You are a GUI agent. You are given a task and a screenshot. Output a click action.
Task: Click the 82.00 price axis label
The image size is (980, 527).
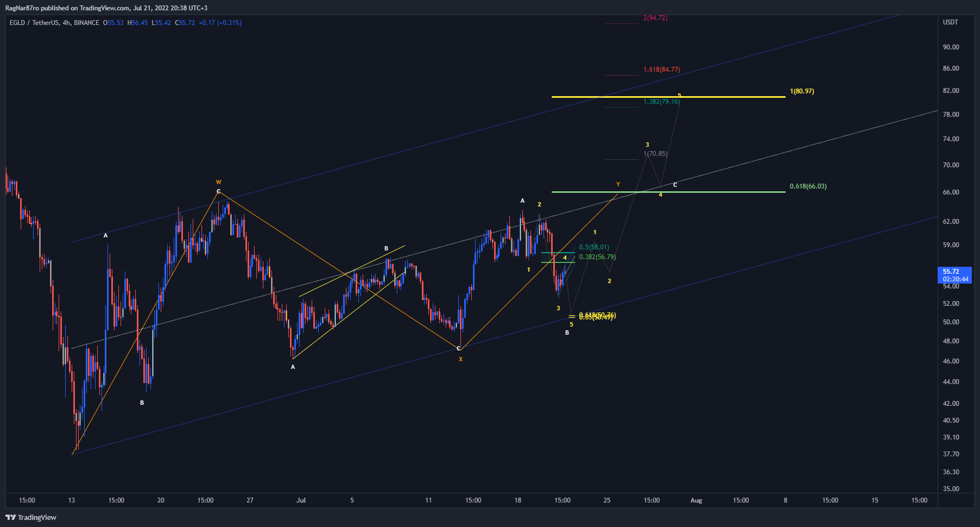tap(951, 91)
